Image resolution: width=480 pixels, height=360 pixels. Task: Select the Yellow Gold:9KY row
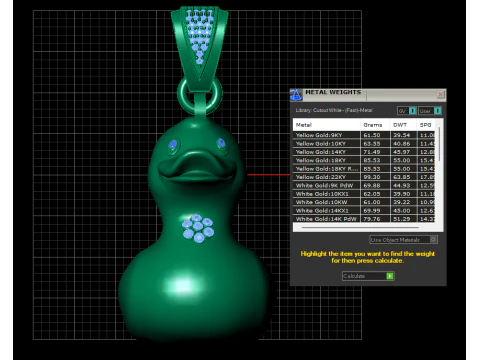coord(365,135)
